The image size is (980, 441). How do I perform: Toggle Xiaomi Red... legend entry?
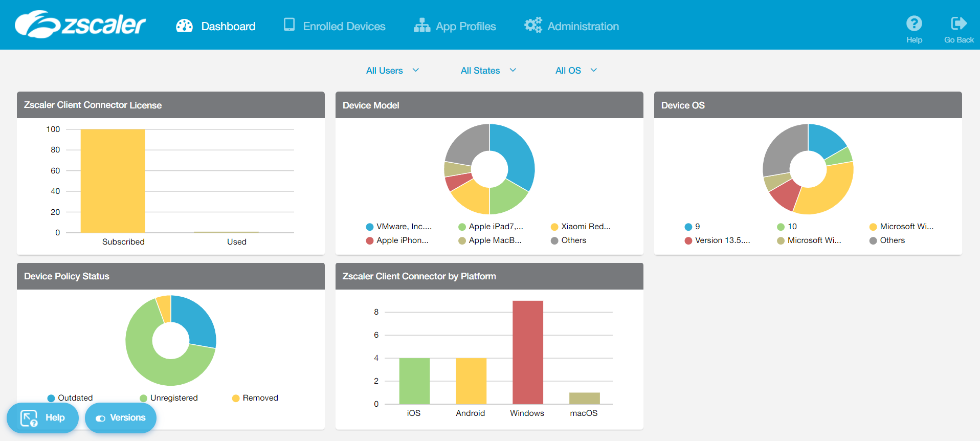pos(581,227)
